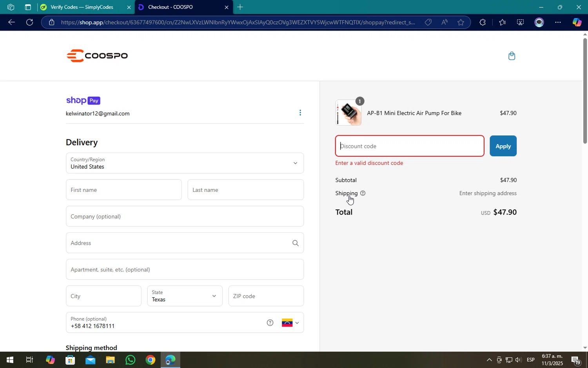Open volume control in system tray
Viewport: 588px width, 368px height.
pos(518,360)
